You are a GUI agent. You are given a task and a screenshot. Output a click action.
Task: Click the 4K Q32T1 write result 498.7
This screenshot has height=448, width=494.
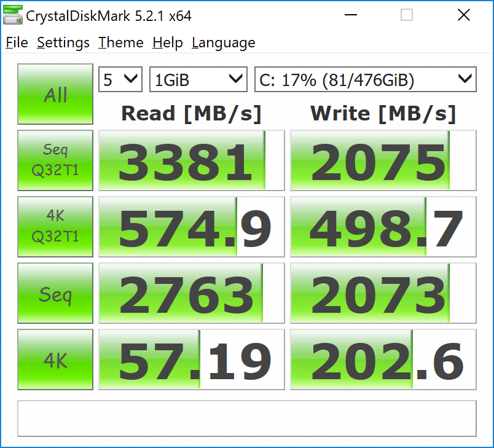pos(383,227)
